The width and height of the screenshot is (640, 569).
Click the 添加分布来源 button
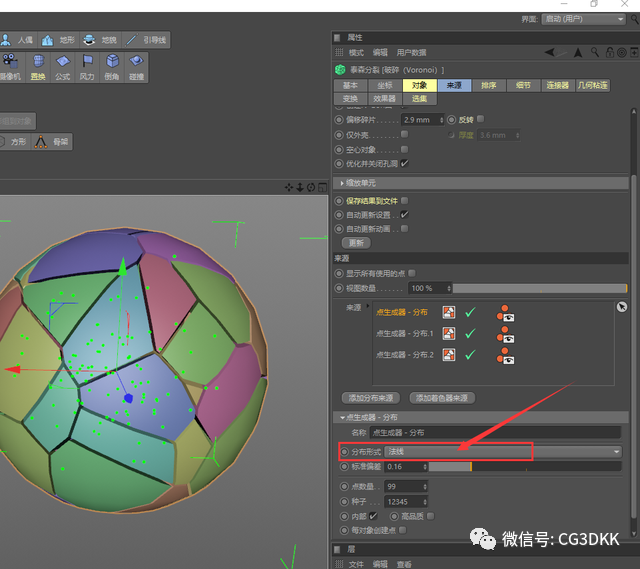click(x=371, y=398)
